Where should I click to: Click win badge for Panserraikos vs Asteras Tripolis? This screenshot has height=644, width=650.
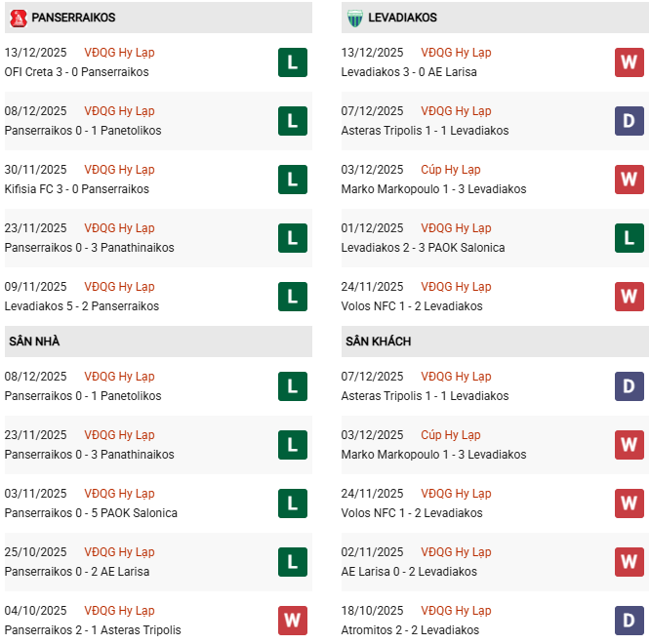click(292, 621)
